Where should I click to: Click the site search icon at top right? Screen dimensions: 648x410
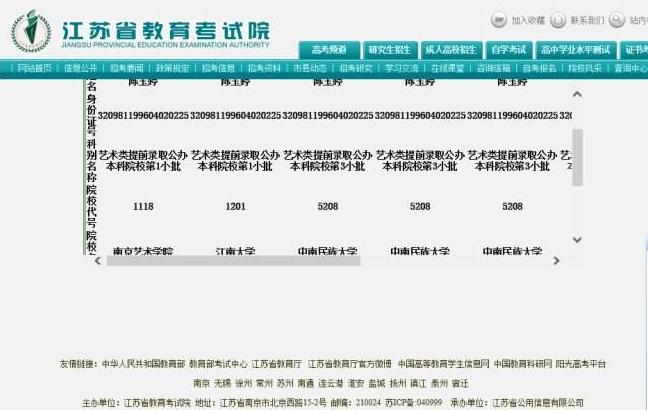pos(617,20)
